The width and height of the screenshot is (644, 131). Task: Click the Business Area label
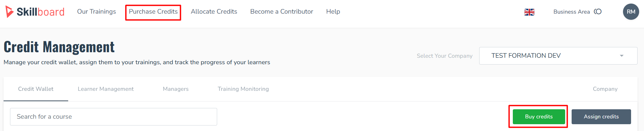(x=571, y=12)
